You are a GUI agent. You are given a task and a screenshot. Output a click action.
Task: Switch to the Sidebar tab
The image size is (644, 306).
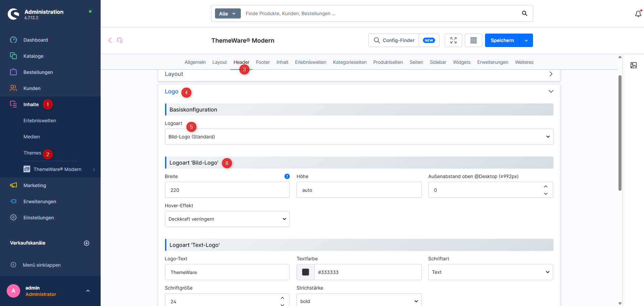438,62
